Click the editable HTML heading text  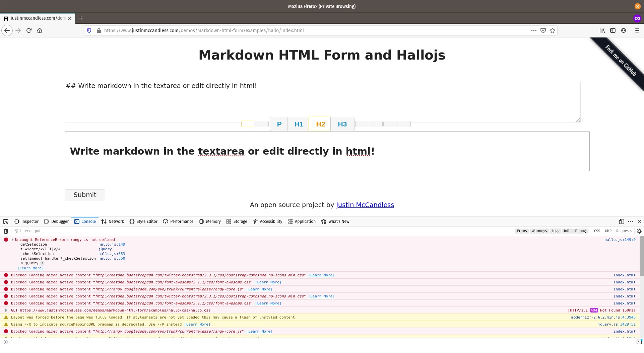[x=222, y=151]
